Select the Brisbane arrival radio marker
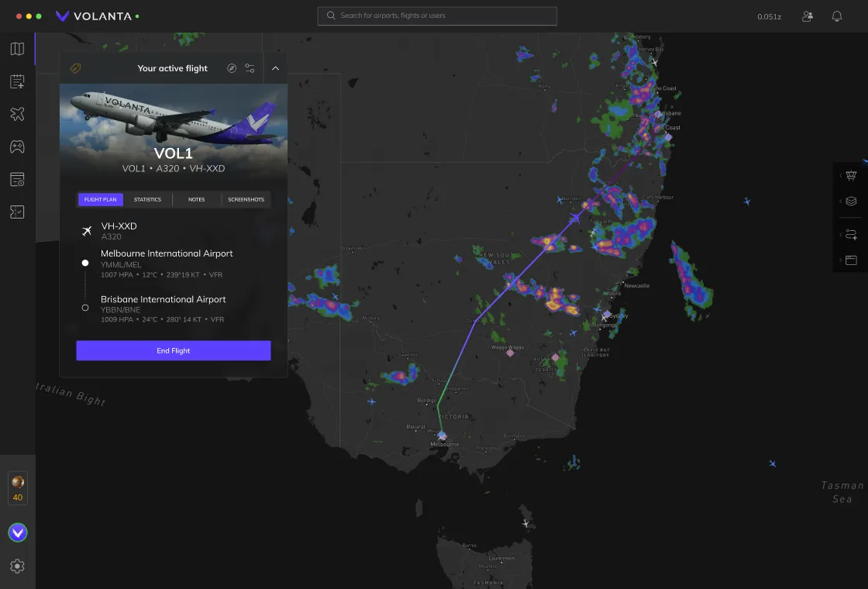This screenshot has height=589, width=868. [85, 307]
